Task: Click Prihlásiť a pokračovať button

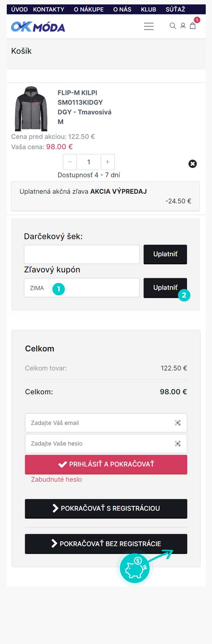Action: (x=106, y=464)
